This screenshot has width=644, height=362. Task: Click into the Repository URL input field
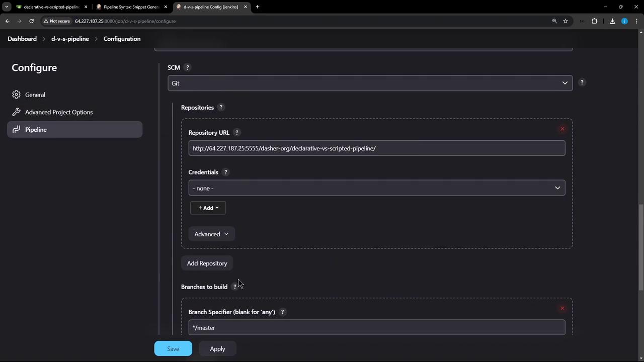click(x=377, y=148)
